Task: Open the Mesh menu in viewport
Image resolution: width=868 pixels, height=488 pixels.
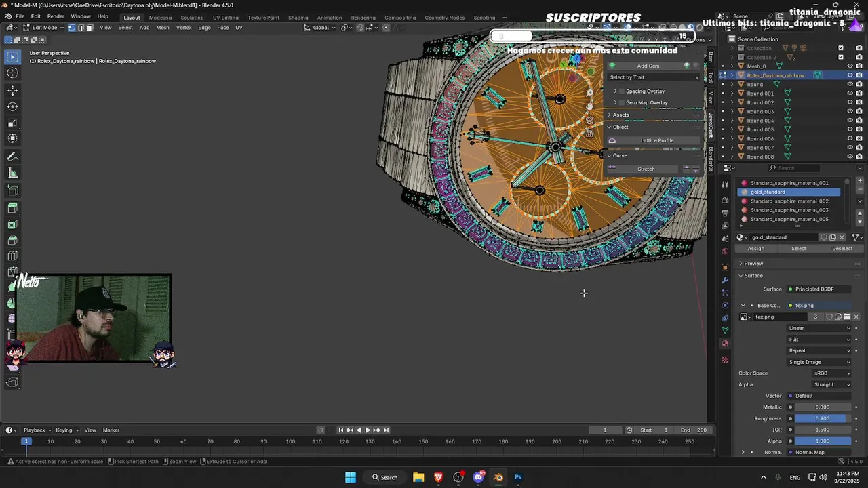Action: pos(163,28)
